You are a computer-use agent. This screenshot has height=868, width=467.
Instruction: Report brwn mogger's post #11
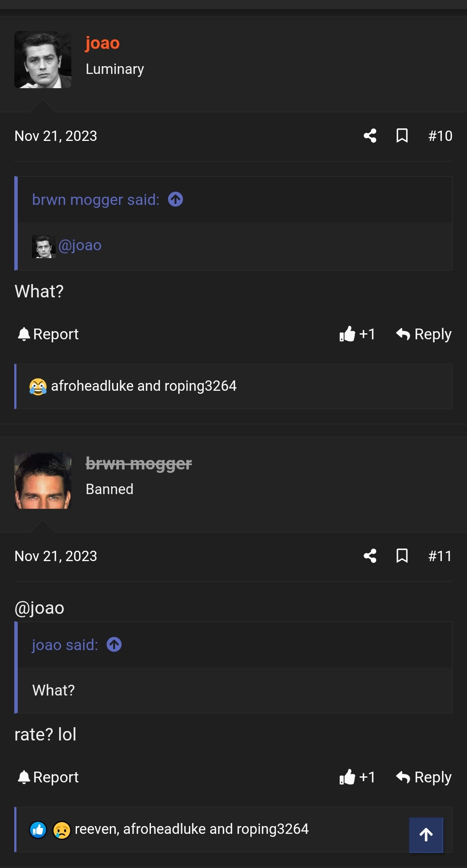pyautogui.click(x=48, y=777)
